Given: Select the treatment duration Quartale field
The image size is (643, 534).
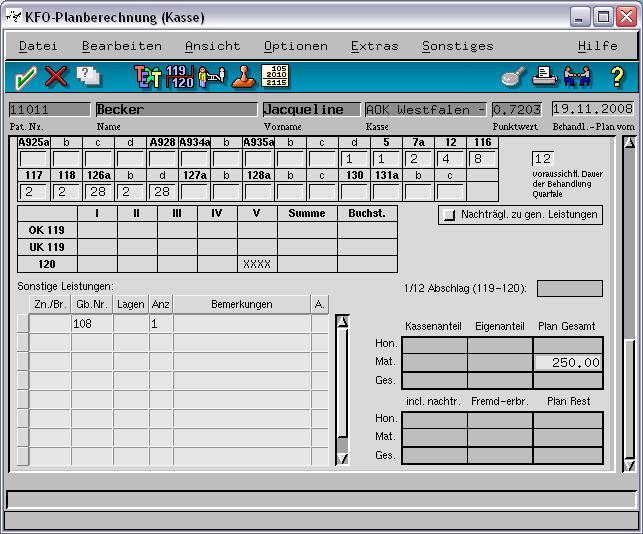Looking at the screenshot, I should click(543, 159).
